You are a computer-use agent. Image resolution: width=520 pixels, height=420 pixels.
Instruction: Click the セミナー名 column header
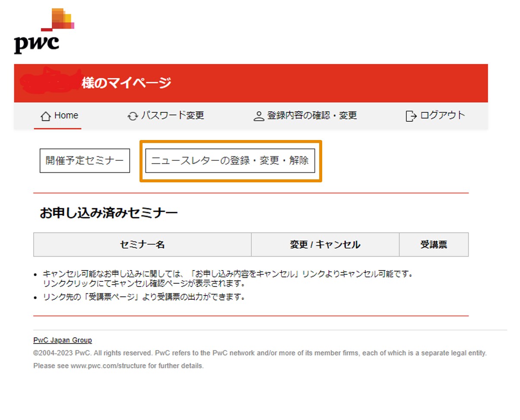click(x=142, y=245)
